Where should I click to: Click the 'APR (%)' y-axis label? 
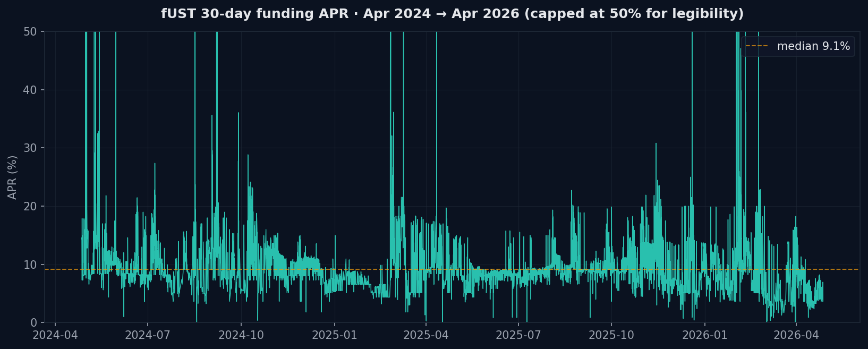12,177
